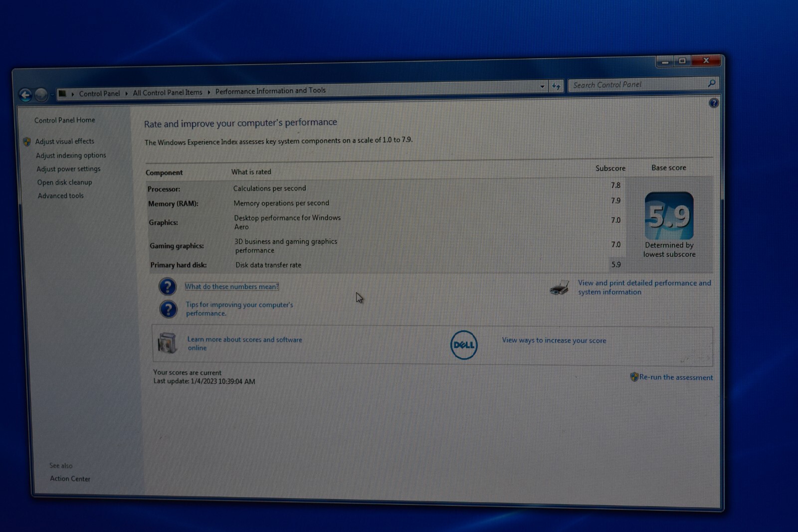Open the recent pages dropdown beside Forward
Image resolution: width=798 pixels, height=532 pixels.
52,94
